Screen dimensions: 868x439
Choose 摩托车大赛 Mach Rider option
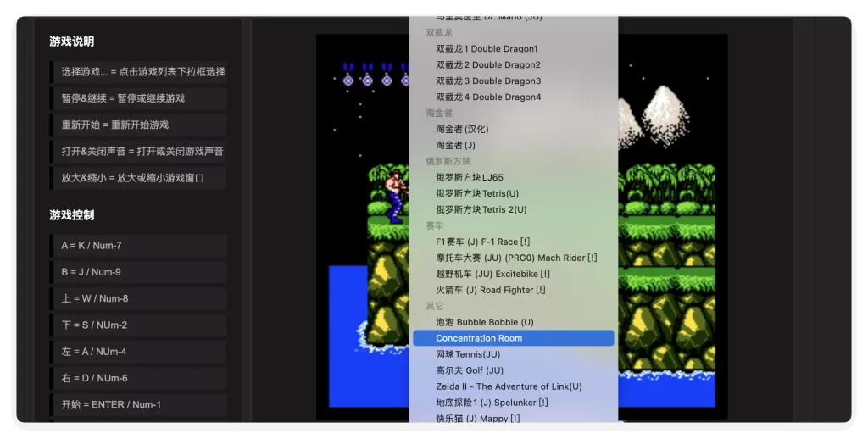(516, 258)
